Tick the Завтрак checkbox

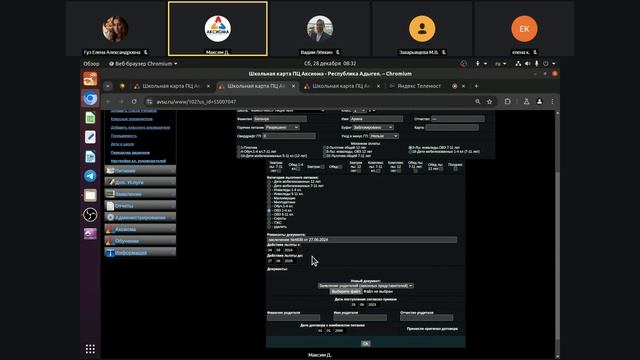coord(322,167)
